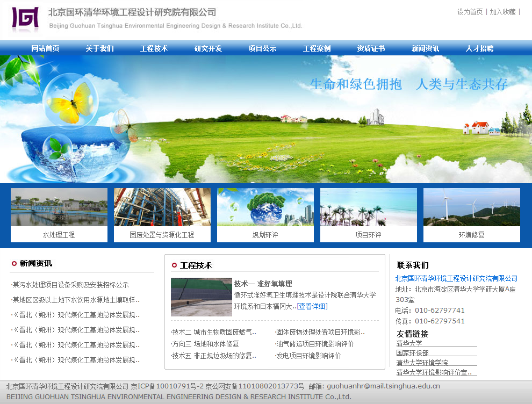The image size is (532, 404).
Task: Open 清华大学环境影响评价室 friendly link
Action: point(434,372)
